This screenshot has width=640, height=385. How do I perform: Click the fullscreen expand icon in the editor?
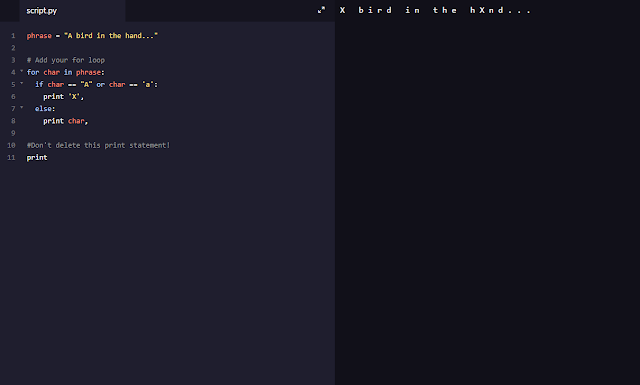pos(322,10)
